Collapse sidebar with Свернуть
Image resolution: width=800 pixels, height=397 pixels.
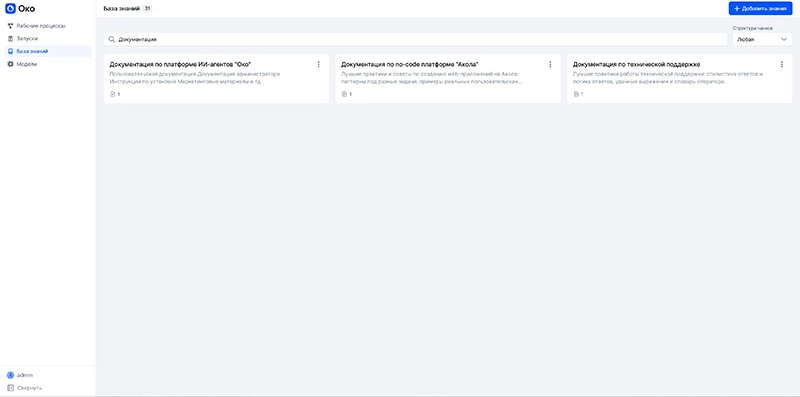point(48,388)
